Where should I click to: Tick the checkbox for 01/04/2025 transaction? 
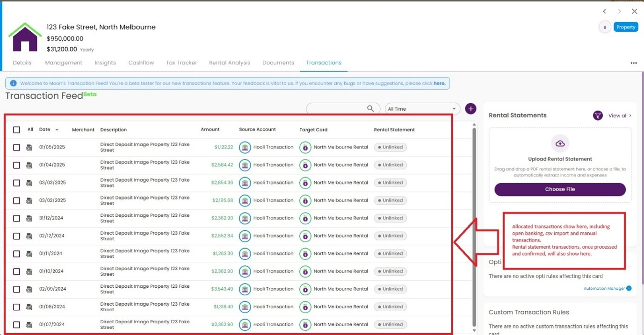click(x=16, y=165)
